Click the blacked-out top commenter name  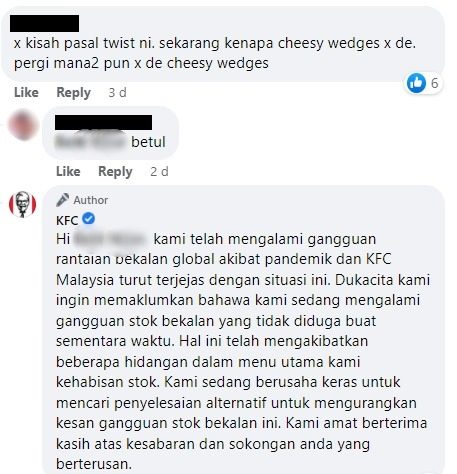(x=45, y=23)
